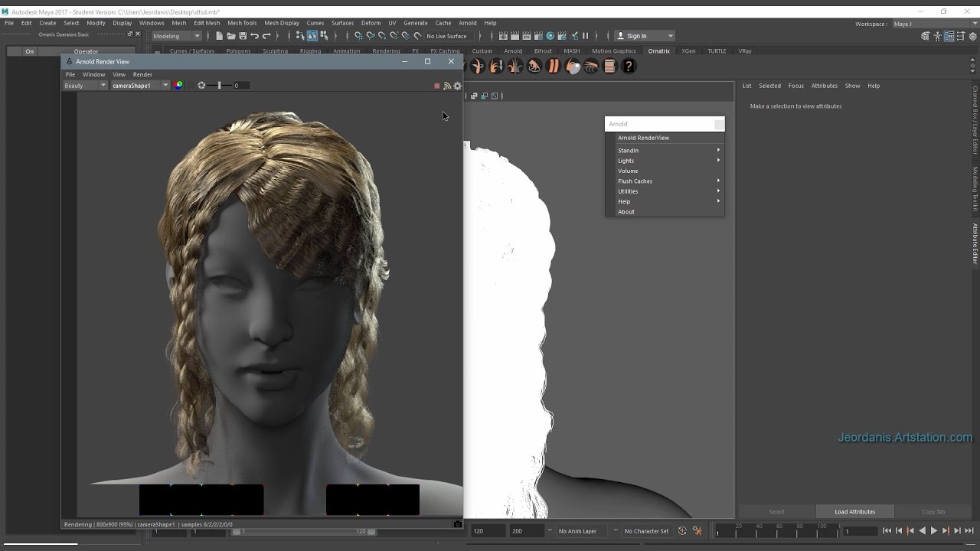Expand the No Character Set dropdown
The width and height of the screenshot is (980, 551).
(x=646, y=531)
